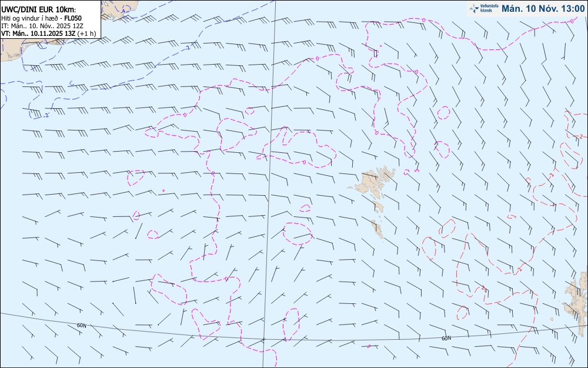The height and width of the screenshot is (368, 588).
Task: Click the 'UWC/DINI EUR 10km' model title
Action: [39, 10]
